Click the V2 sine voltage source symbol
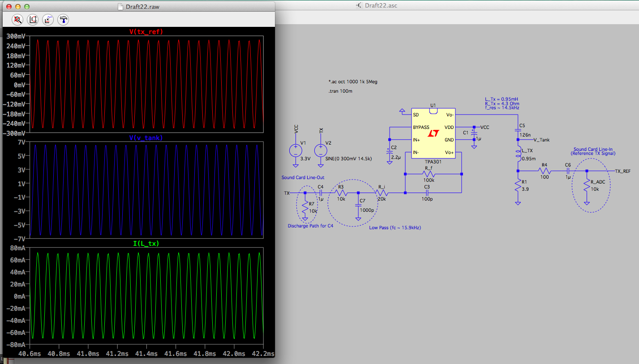Image resolution: width=639 pixels, height=364 pixels. (321, 150)
